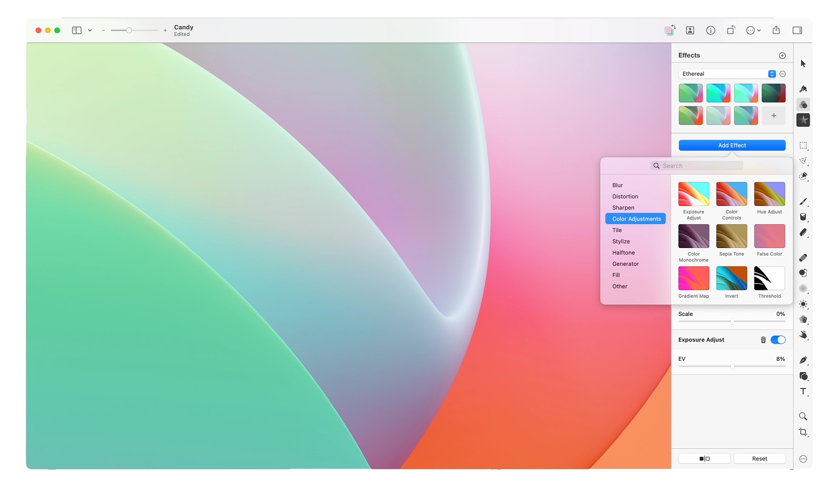Select the Type text tool

point(803,392)
